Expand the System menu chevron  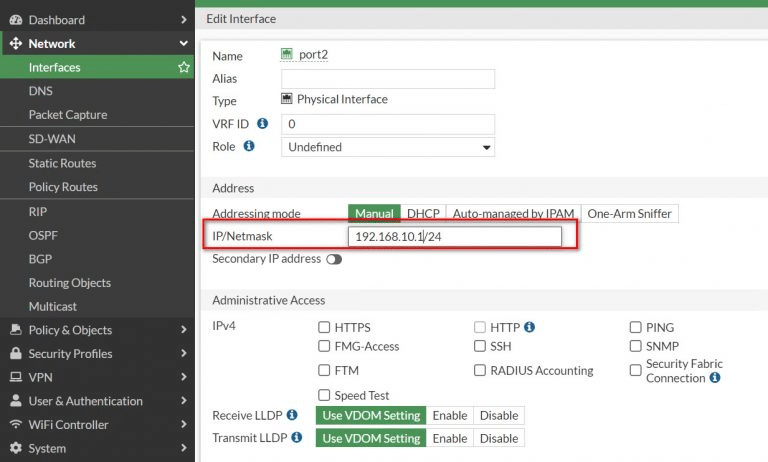click(184, 448)
